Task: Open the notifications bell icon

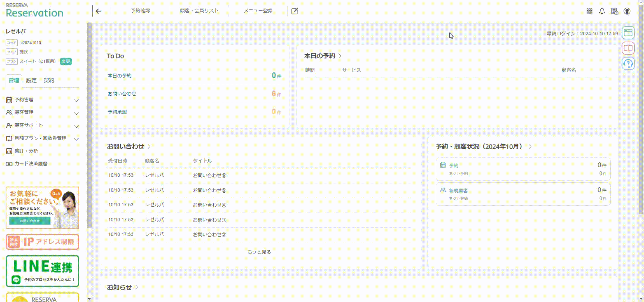Action: coord(602,11)
